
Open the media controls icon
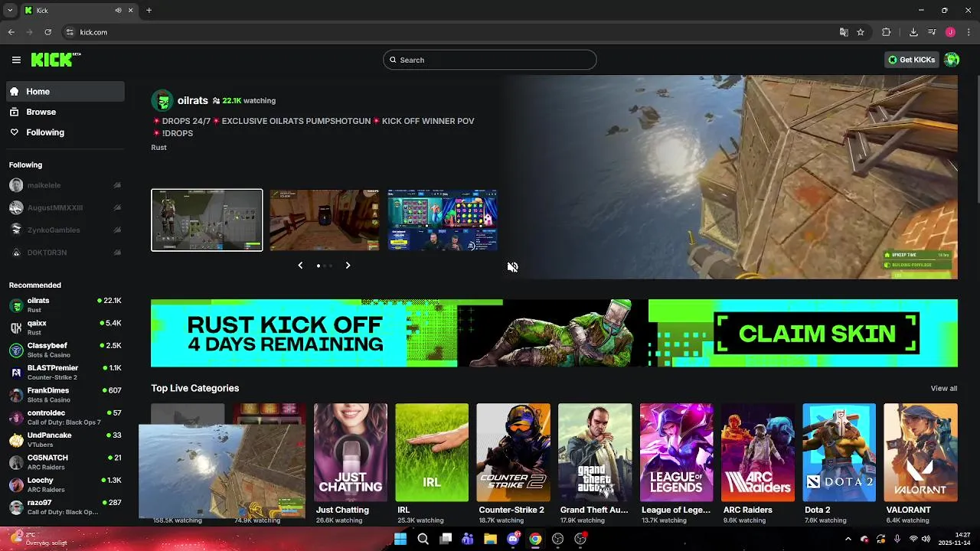click(932, 32)
